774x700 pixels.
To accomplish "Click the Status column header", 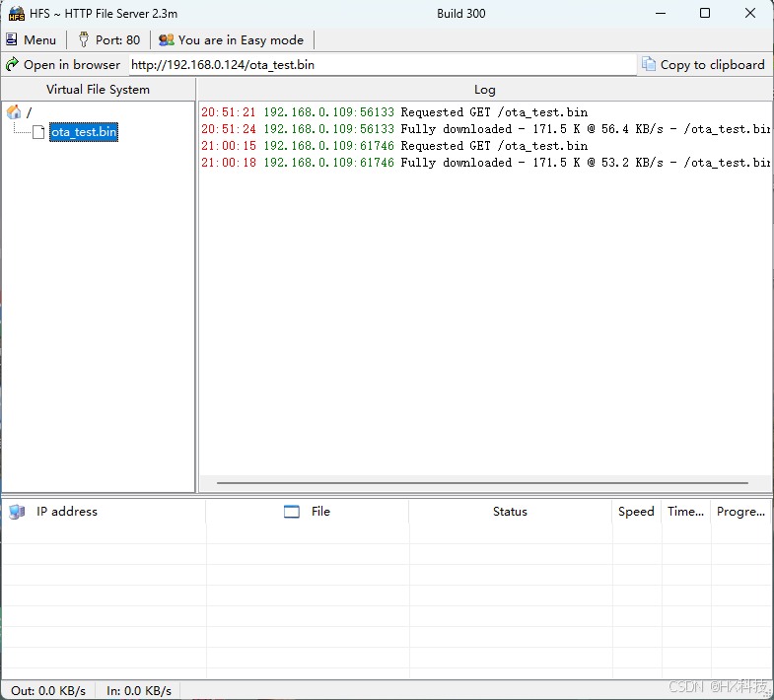I will [x=510, y=512].
